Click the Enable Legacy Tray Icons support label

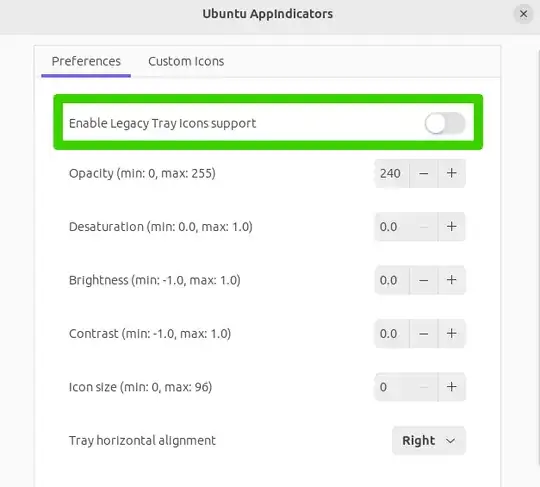[162, 123]
